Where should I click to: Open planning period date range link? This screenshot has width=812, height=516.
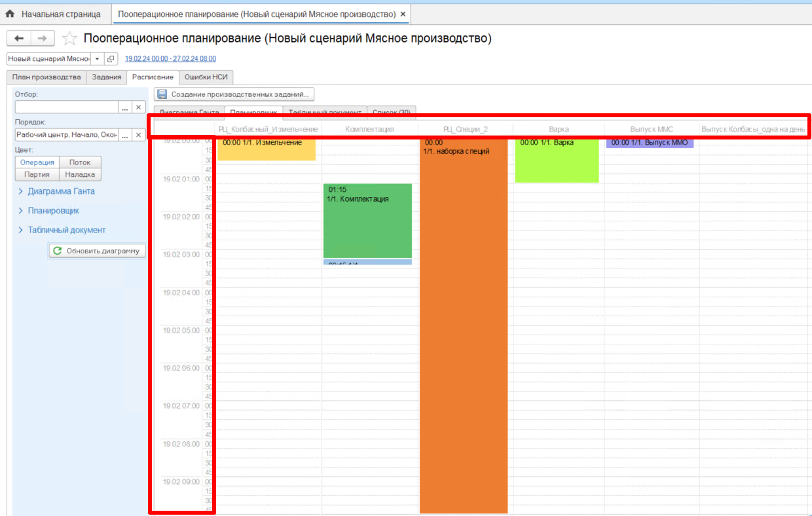click(170, 59)
